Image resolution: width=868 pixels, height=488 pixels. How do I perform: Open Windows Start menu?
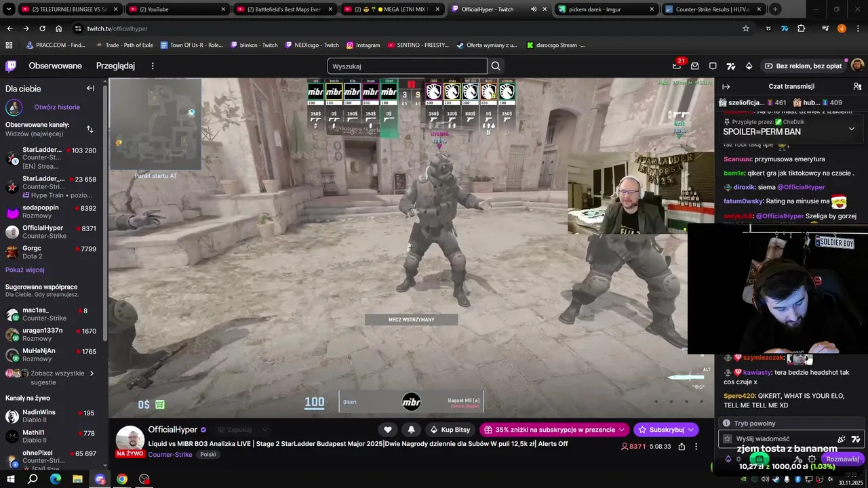[x=11, y=479]
